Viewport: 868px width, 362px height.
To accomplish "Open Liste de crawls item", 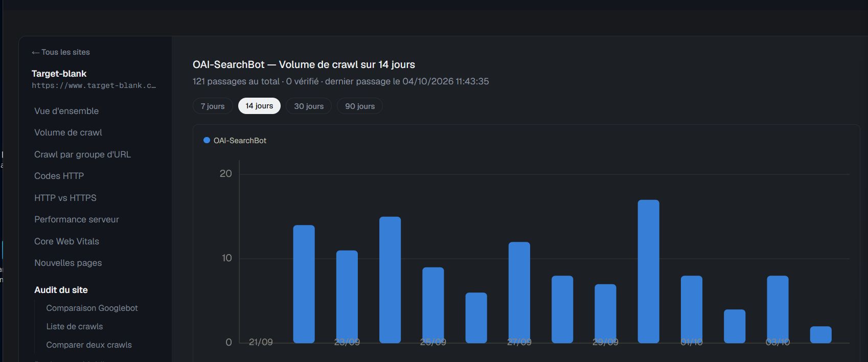I will point(75,327).
